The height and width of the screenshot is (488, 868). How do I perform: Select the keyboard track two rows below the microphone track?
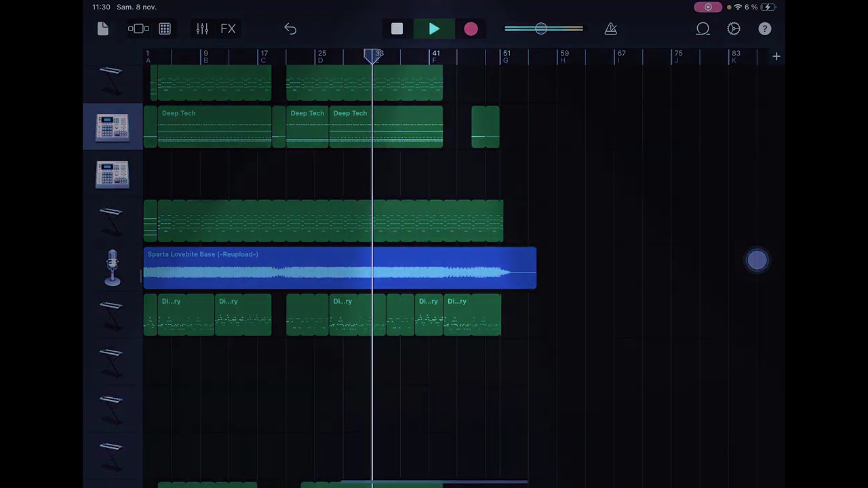pyautogui.click(x=113, y=362)
